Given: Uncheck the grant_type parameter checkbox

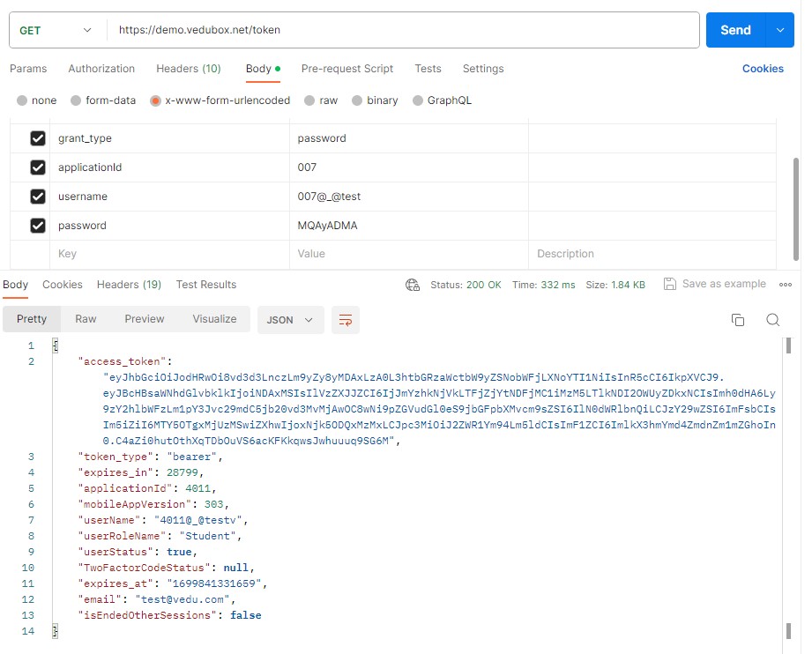Looking at the screenshot, I should [38, 138].
